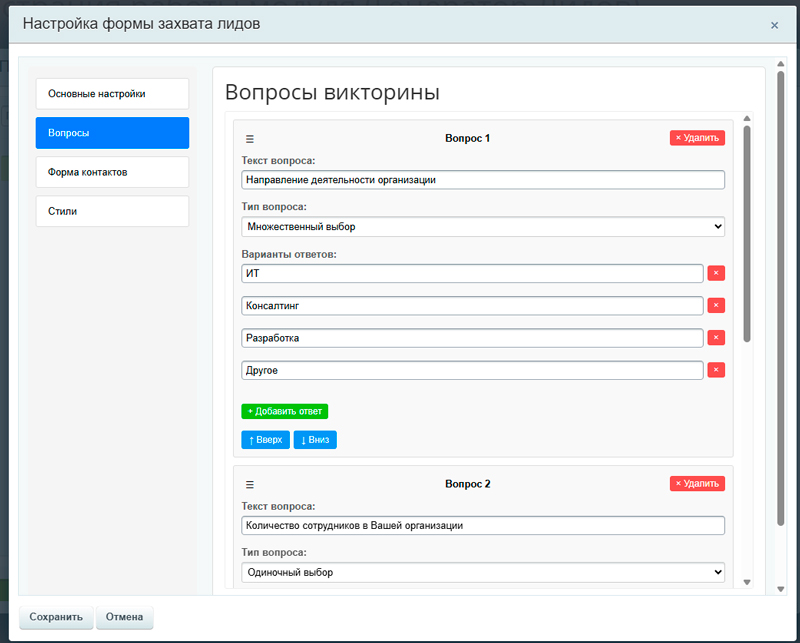This screenshot has height=643, width=800.
Task: Click the inner questions list scrollbar
Action: click(x=747, y=240)
